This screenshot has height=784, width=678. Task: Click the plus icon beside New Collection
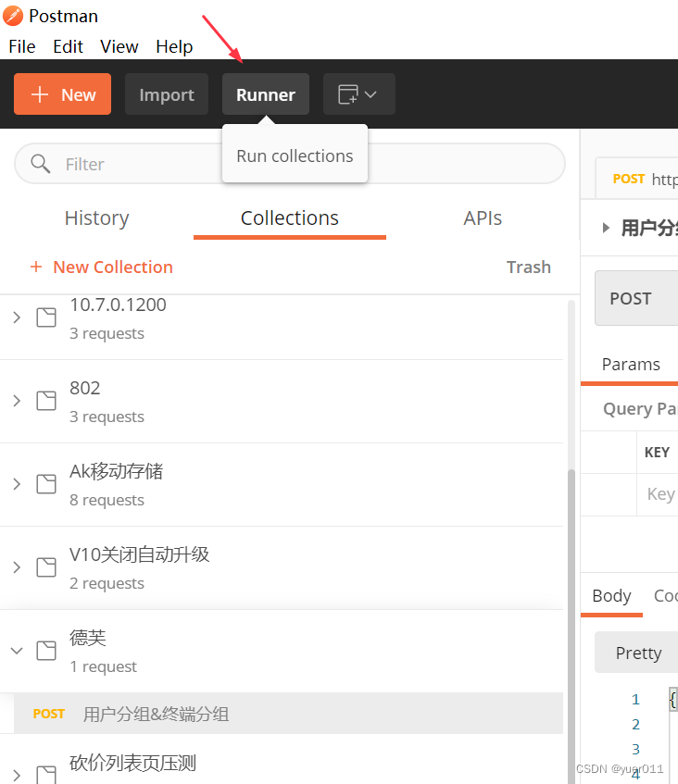click(x=36, y=267)
